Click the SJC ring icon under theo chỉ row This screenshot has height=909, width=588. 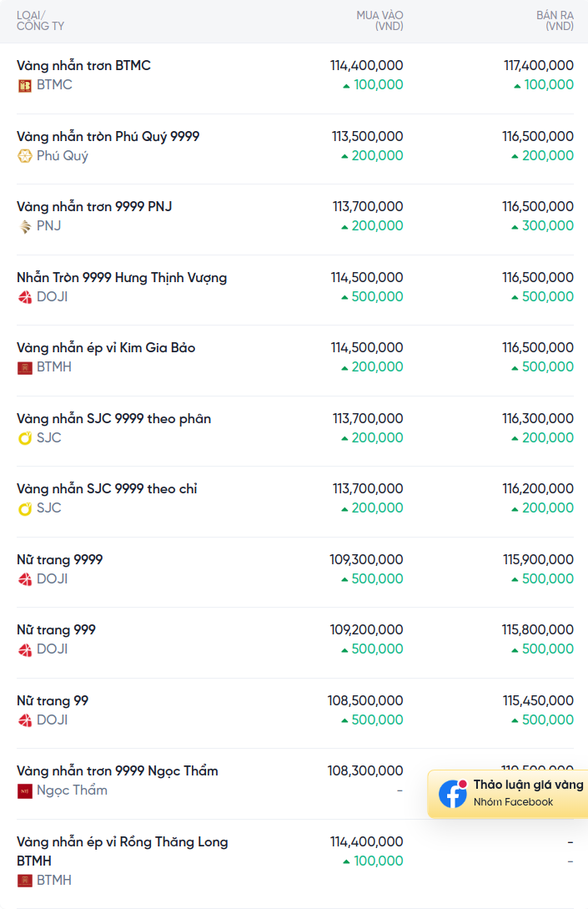point(24,508)
